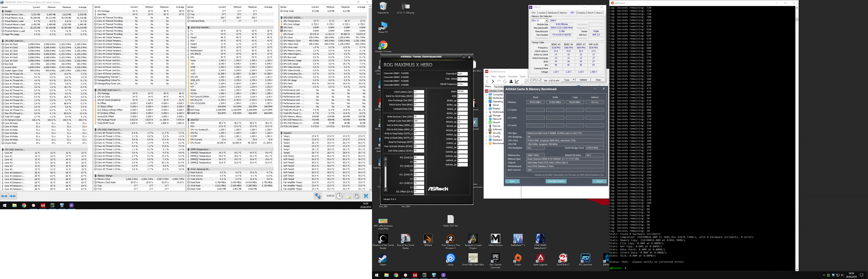Screen dimensions: 868x279
Task: Expand Motherboard node in AIDA64 tree
Action: (x=487, y=98)
